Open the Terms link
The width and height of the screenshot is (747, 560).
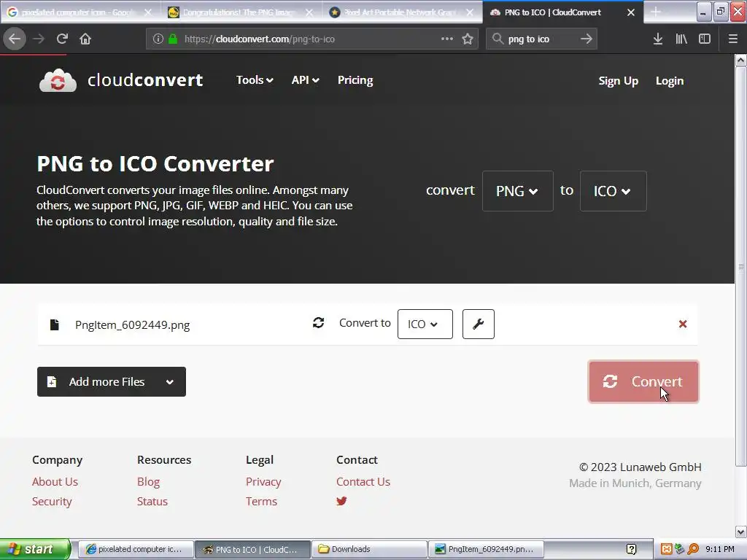[261, 502]
